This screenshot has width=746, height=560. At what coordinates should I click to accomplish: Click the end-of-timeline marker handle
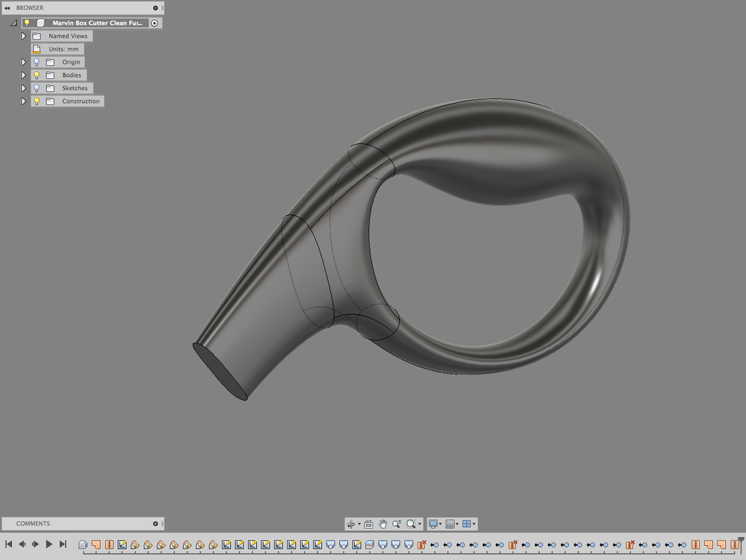tap(742, 541)
